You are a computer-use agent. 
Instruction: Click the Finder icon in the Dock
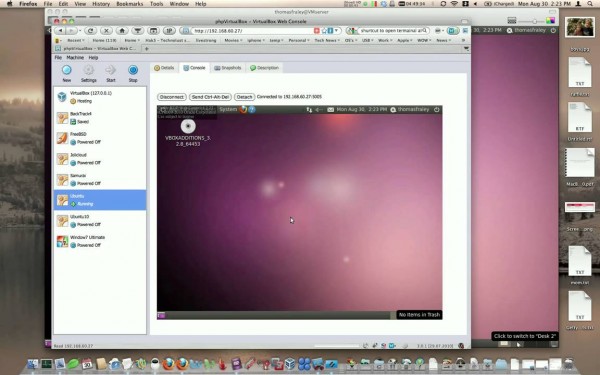pos(33,364)
